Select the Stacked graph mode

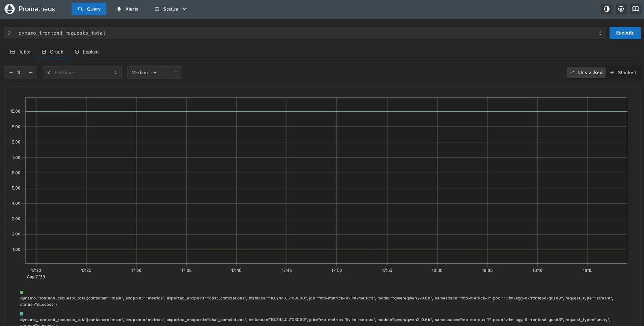[x=623, y=72]
